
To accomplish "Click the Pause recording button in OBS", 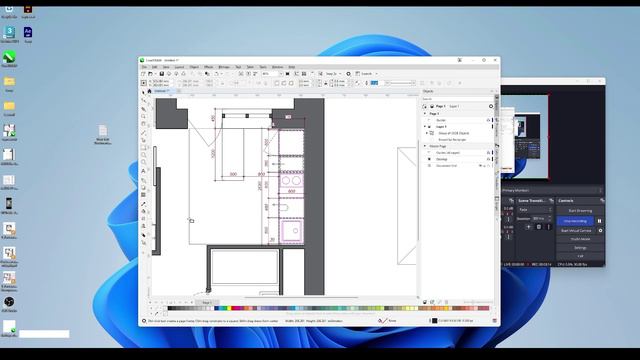I will point(600,221).
